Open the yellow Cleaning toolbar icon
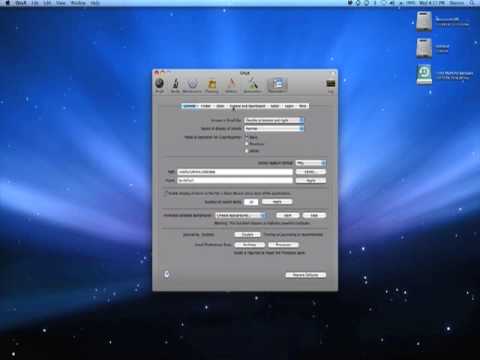Viewport: 480px width, 360px height. (x=212, y=85)
